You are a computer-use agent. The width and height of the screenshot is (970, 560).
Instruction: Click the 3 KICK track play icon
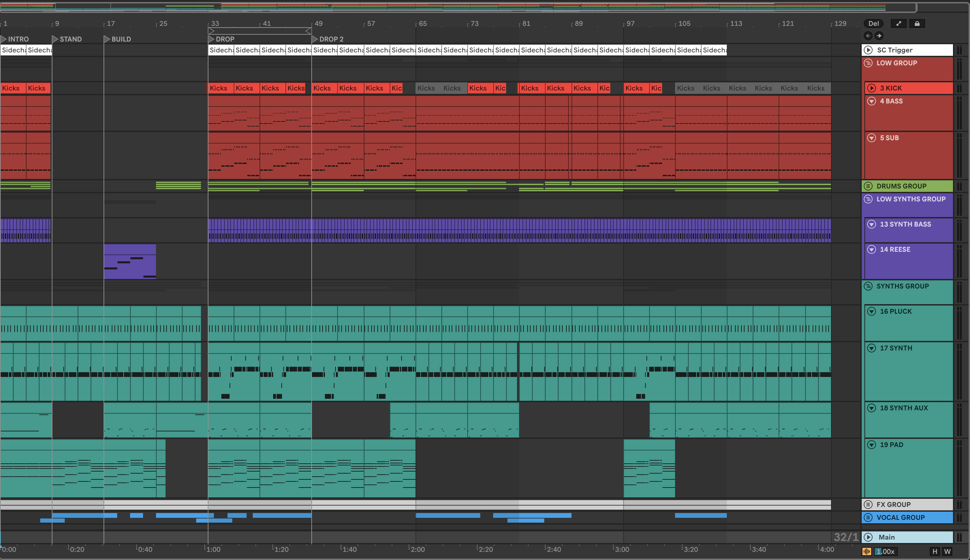872,88
